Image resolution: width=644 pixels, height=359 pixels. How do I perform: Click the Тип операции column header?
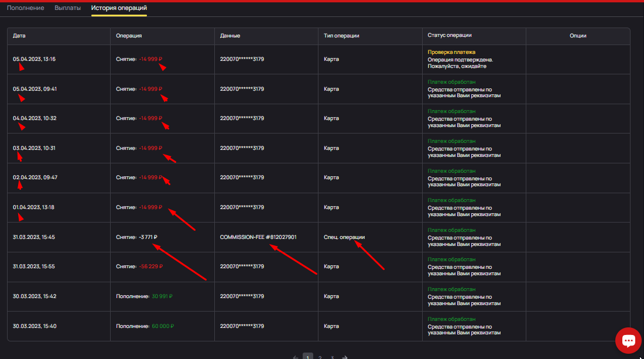pyautogui.click(x=341, y=36)
